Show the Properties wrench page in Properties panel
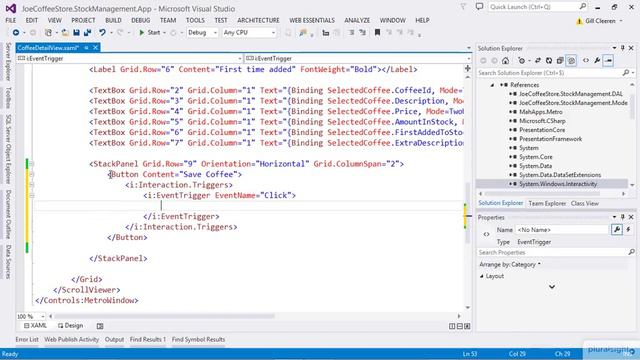Screen dimensions: 640x360 click(x=617, y=230)
